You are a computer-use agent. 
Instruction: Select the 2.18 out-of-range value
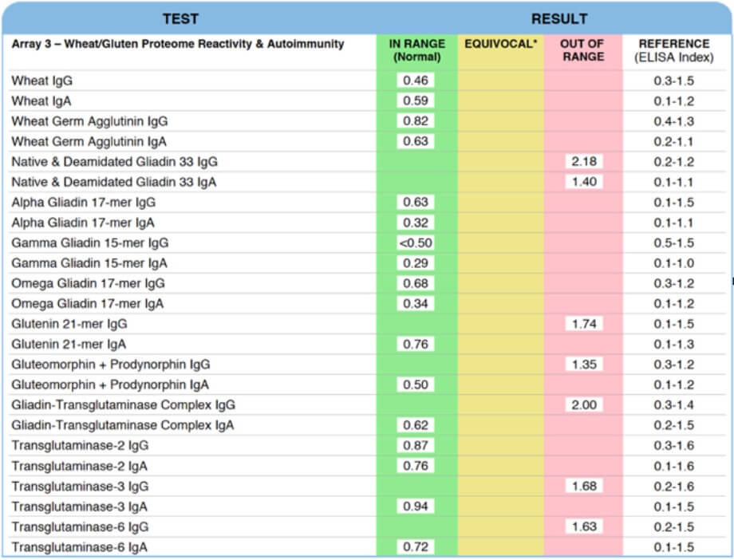click(584, 161)
